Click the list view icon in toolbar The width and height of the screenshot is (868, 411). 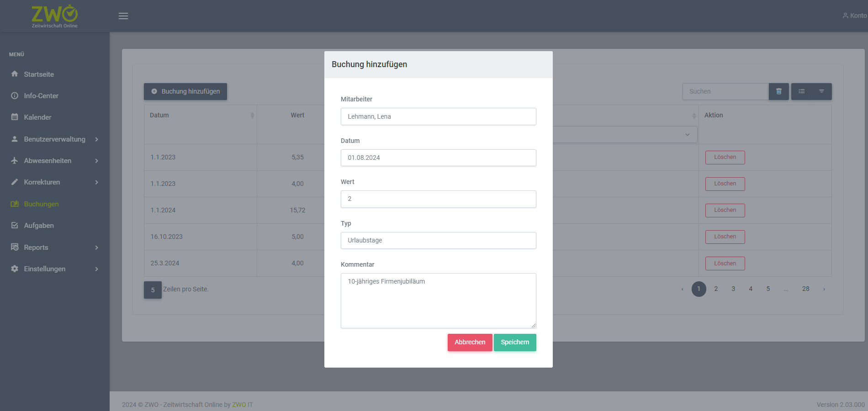tap(801, 91)
